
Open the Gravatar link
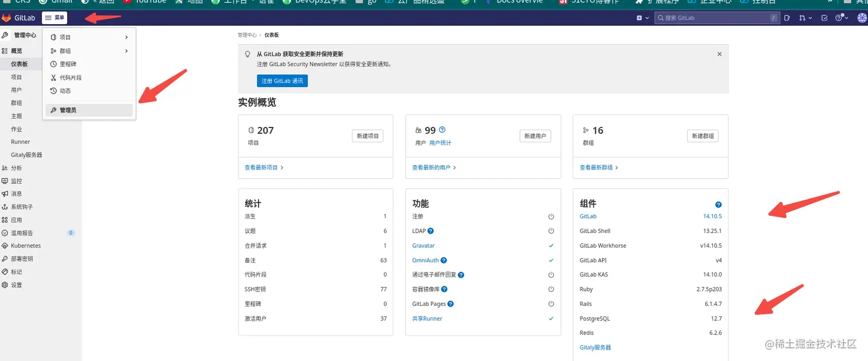pyautogui.click(x=424, y=246)
